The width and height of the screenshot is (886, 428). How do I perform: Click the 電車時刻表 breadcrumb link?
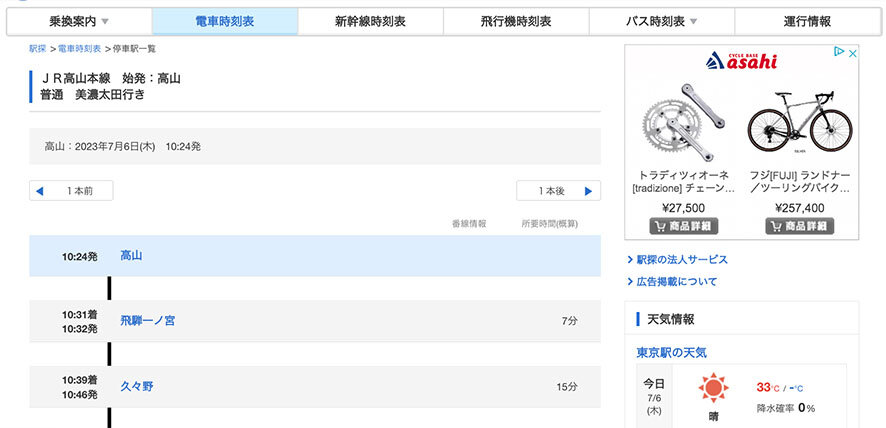tap(80, 49)
